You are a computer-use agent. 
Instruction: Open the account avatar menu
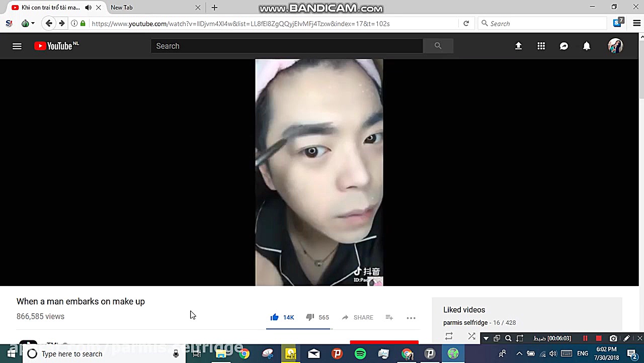point(615,46)
